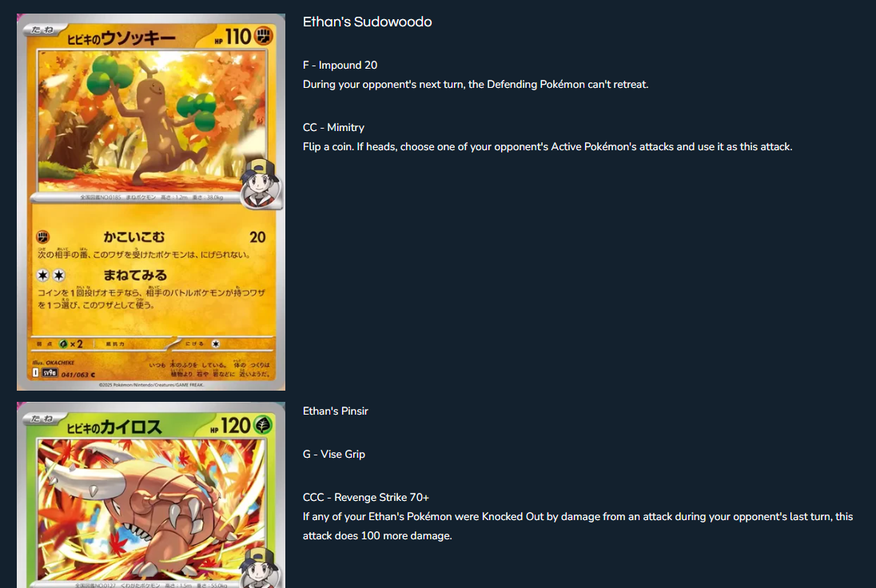
Task: Click the SV9a set code badge
Action: click(50, 373)
